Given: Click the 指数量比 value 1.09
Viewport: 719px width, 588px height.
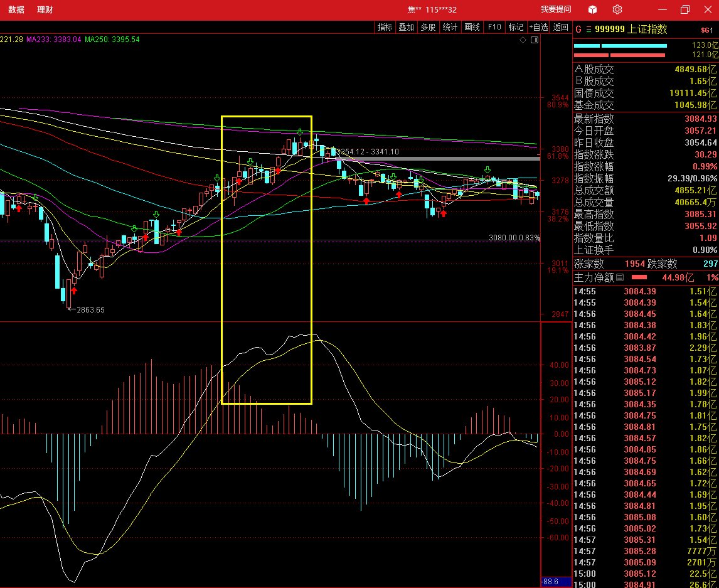Looking at the screenshot, I should [x=708, y=238].
